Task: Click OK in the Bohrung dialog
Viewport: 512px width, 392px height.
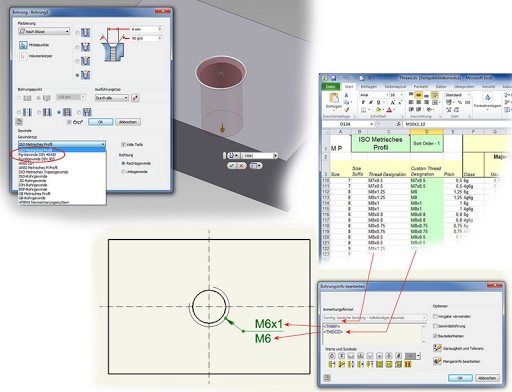Action: click(100, 122)
